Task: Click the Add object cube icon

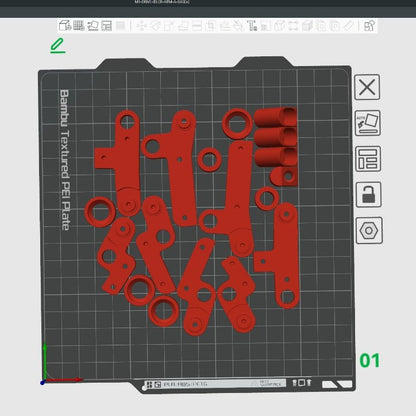Action: pyautogui.click(x=65, y=25)
